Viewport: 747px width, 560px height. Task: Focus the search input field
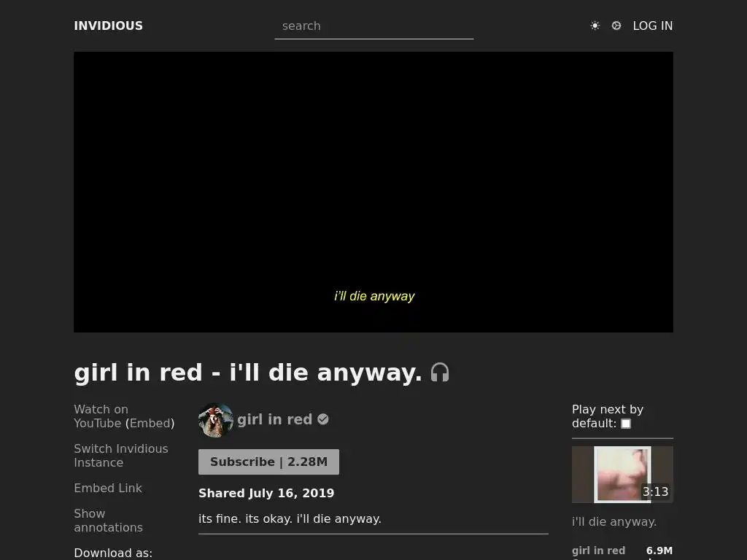[374, 26]
